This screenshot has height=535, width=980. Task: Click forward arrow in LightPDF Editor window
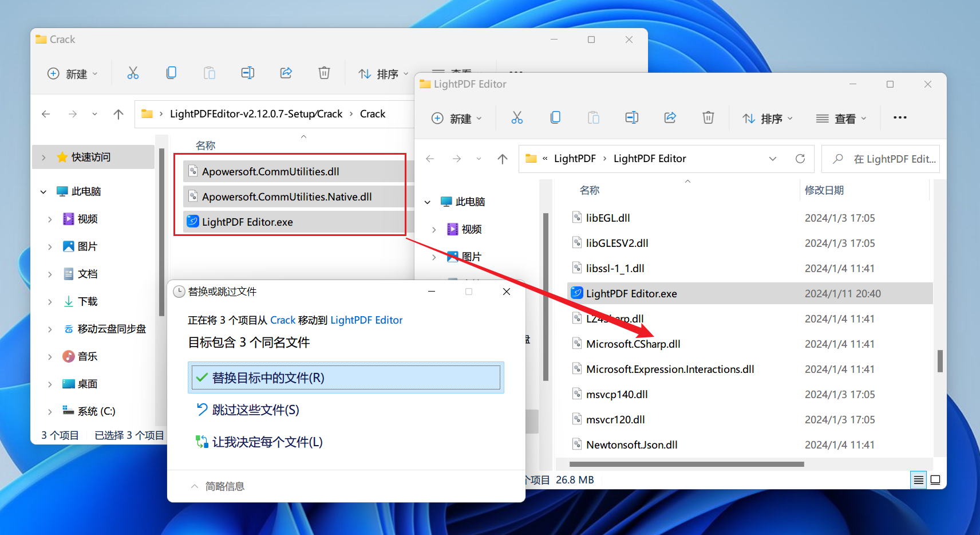click(x=457, y=159)
